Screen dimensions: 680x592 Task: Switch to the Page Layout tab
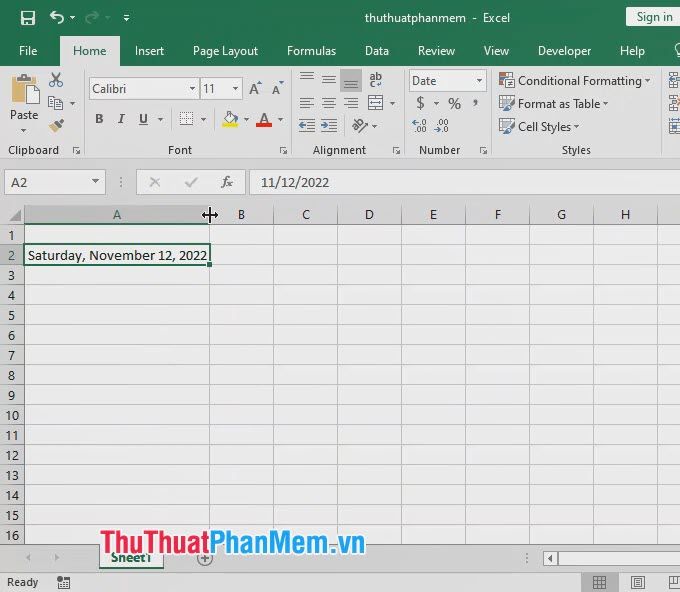click(x=225, y=51)
